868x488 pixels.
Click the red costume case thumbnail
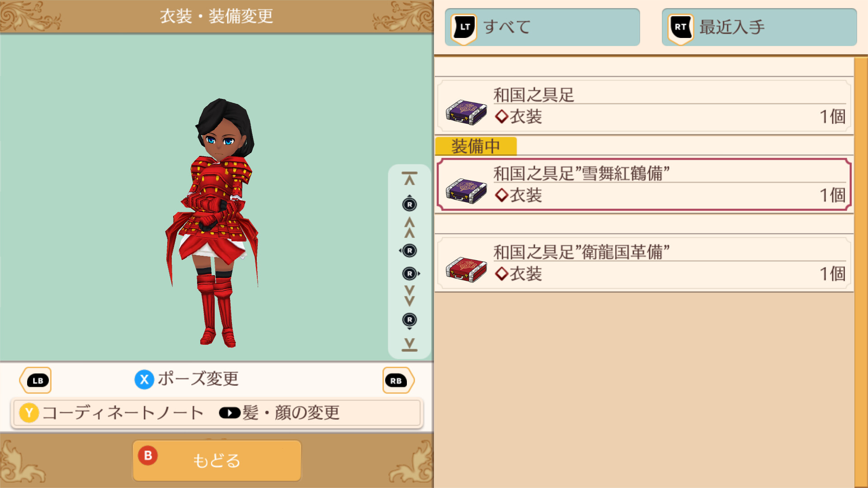[466, 269]
